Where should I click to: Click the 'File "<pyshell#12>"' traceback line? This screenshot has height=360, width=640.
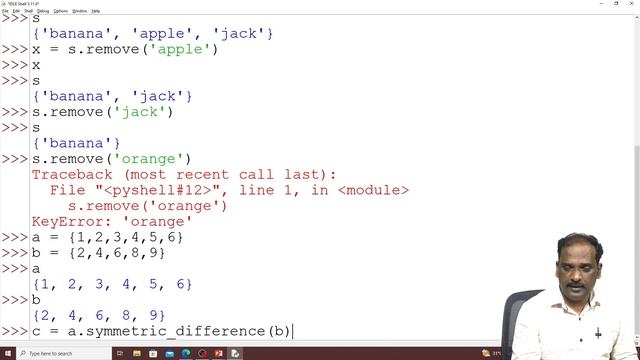[x=229, y=190]
